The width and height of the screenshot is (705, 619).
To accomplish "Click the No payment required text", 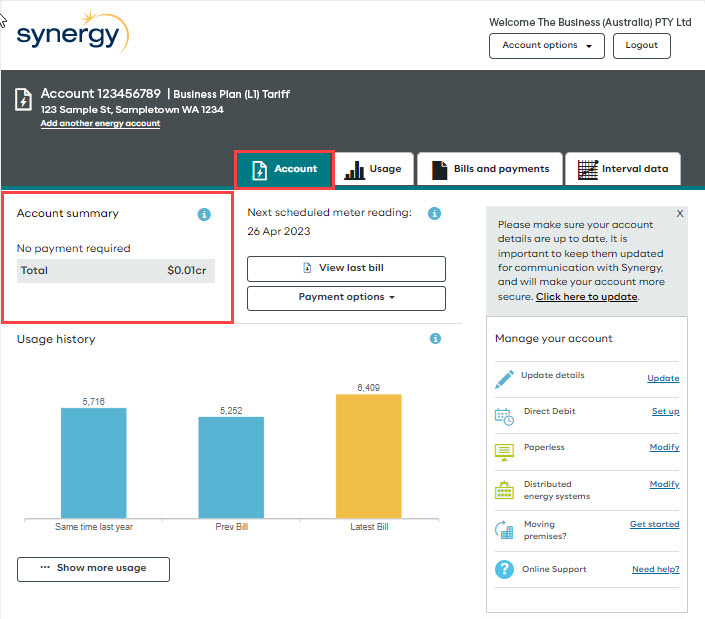I will pyautogui.click(x=74, y=249).
